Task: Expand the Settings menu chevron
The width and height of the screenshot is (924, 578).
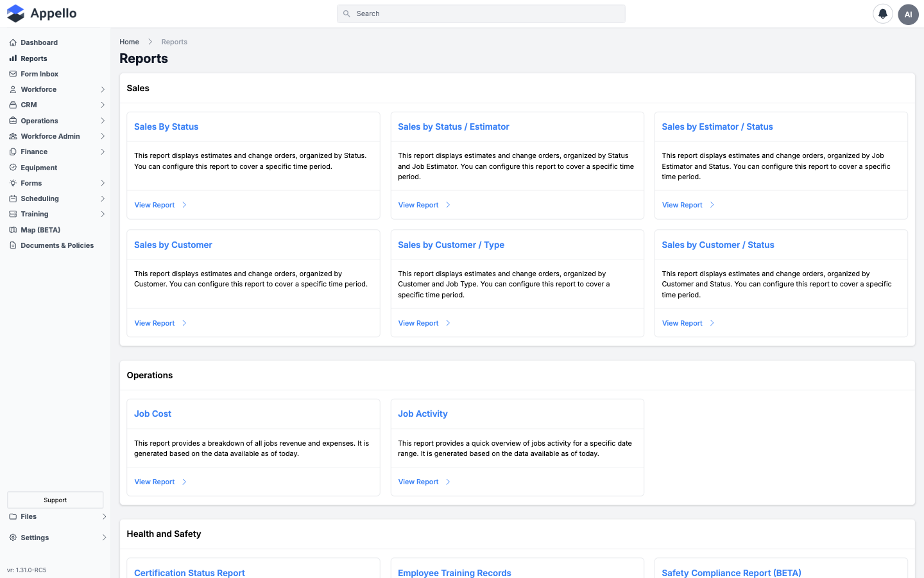Action: click(104, 538)
